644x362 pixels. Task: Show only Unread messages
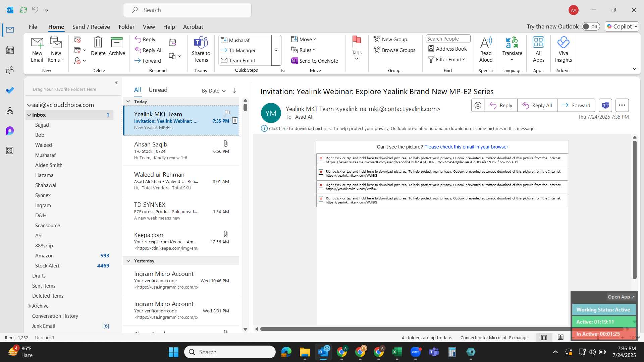[158, 90]
